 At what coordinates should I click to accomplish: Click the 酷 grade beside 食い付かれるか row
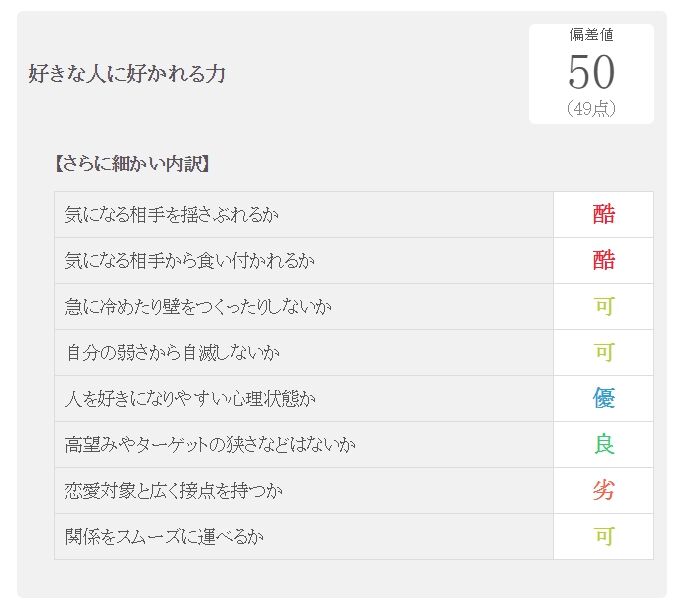click(x=604, y=260)
